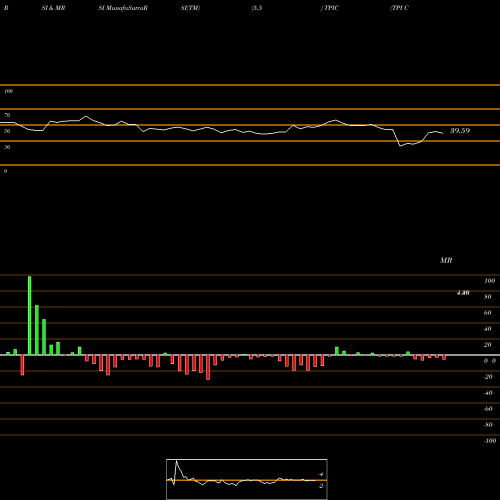Click the tallest green MR bar
500x500 pixels.
[x=30, y=315]
